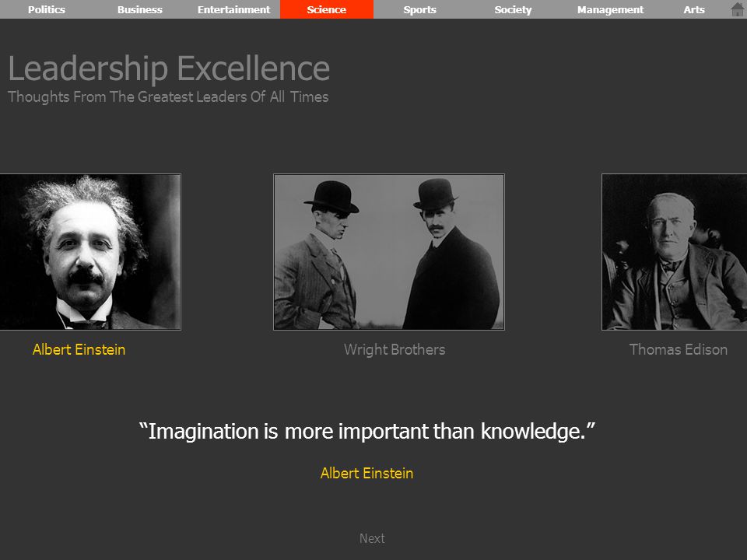This screenshot has width=747, height=560.
Task: Click the "Imagination is more important" quote text
Action: click(x=367, y=432)
